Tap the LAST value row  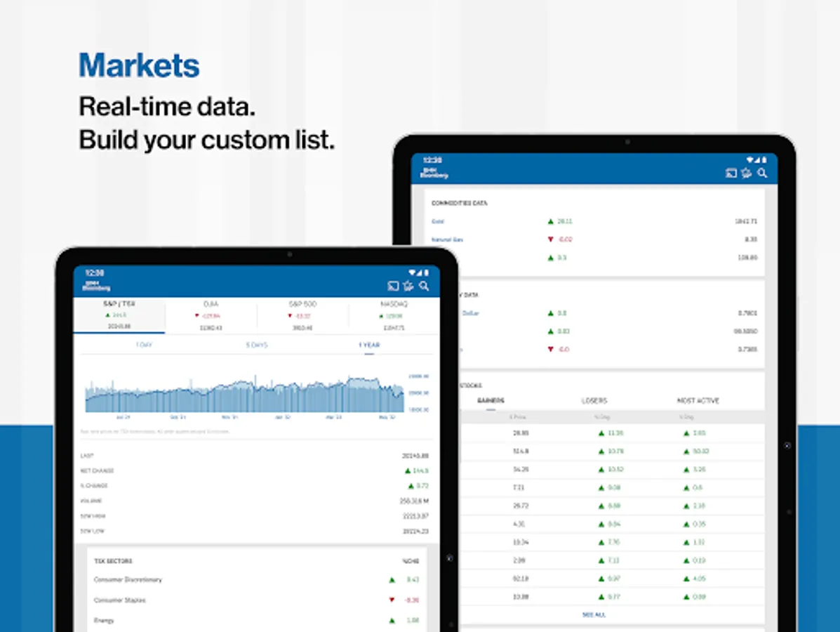pyautogui.click(x=255, y=456)
